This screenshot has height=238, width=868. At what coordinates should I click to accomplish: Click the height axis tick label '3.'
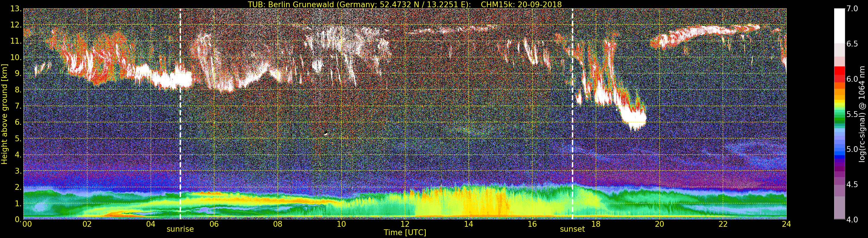pos(18,171)
